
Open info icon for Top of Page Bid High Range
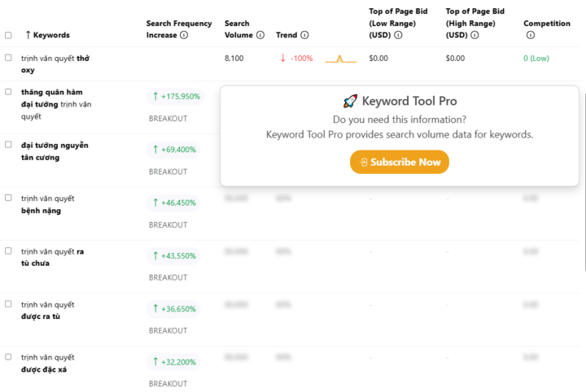pyautogui.click(x=474, y=35)
